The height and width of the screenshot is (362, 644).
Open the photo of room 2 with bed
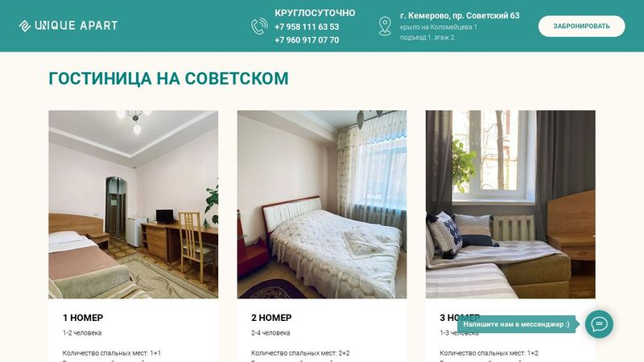point(322,204)
